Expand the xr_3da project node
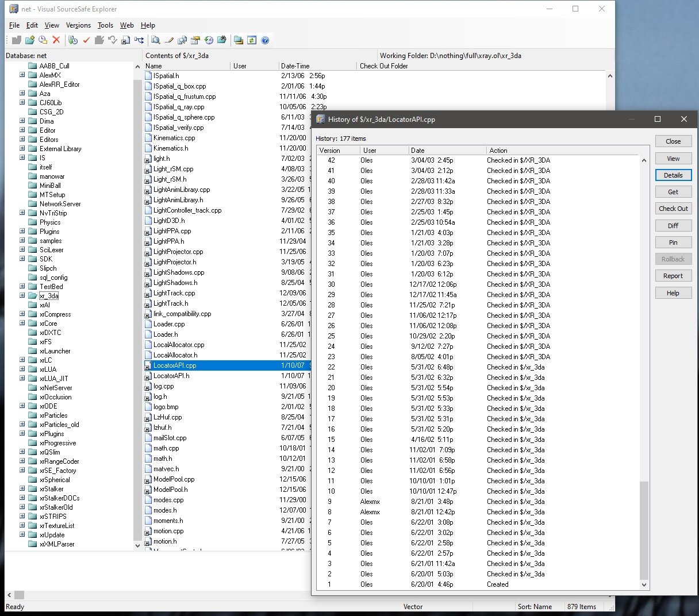Image resolution: width=699 pixels, height=616 pixels. [x=22, y=295]
